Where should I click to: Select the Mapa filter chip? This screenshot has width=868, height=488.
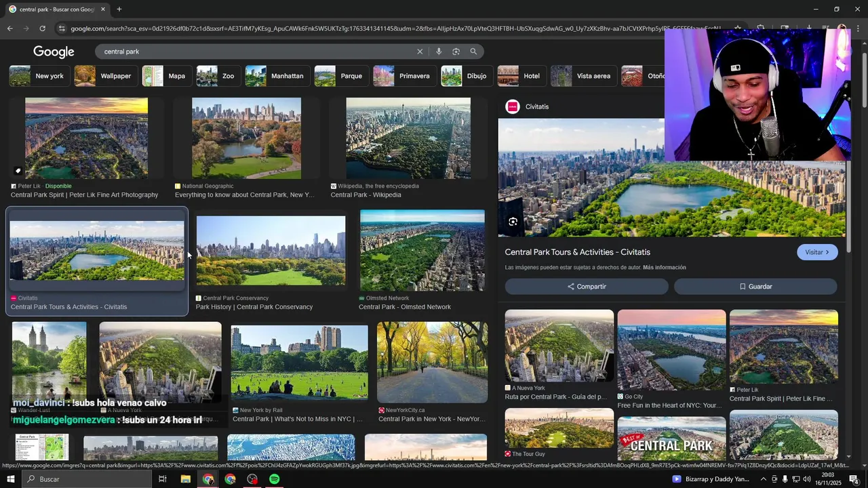point(167,76)
